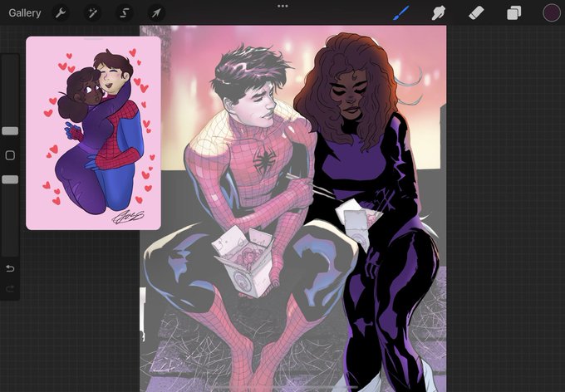Undo the last action
The width and height of the screenshot is (565, 392).
10,268
